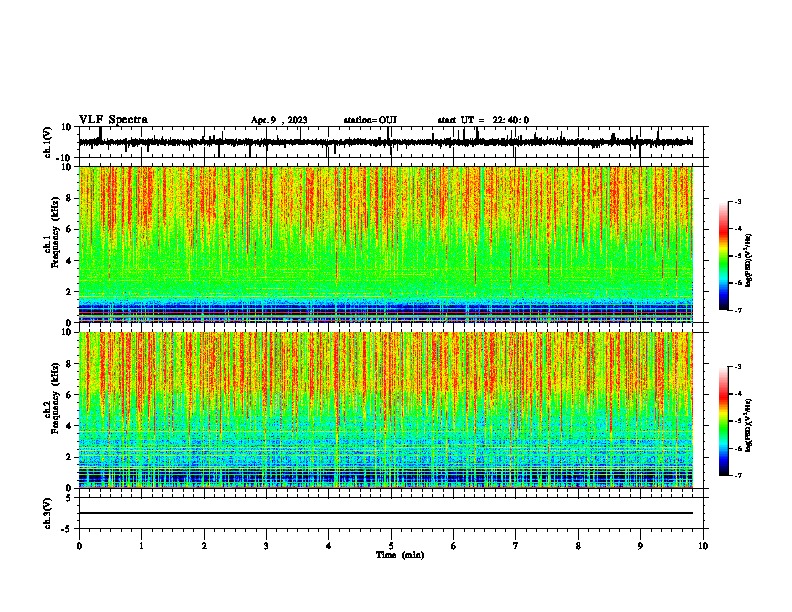Click time axis tick label '5'
This screenshot has width=792, height=612.
(391, 546)
